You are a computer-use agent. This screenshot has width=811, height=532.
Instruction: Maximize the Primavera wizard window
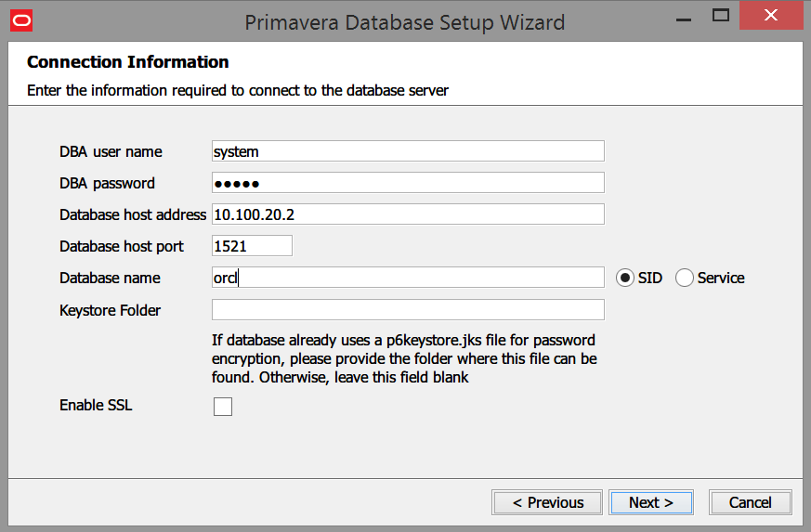(721, 16)
